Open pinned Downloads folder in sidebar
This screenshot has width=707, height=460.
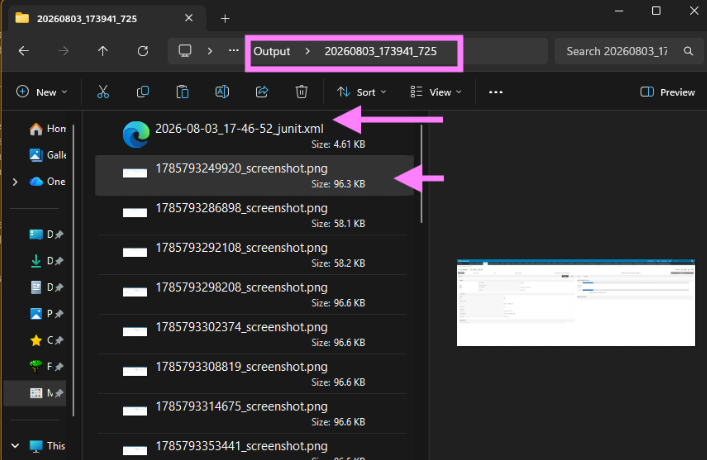pos(46,261)
